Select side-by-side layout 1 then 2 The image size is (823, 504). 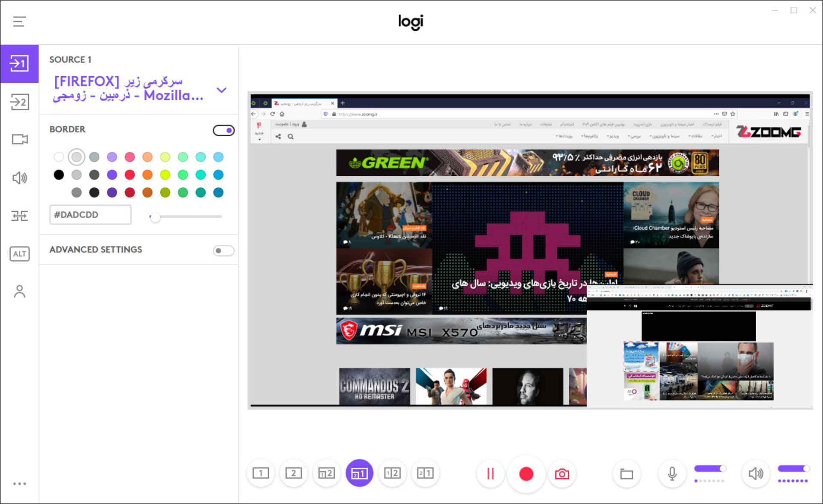pyautogui.click(x=392, y=473)
